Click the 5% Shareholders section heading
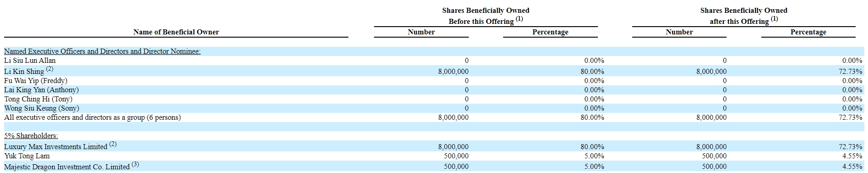Viewport: 868px width, 173px height. click(31, 136)
